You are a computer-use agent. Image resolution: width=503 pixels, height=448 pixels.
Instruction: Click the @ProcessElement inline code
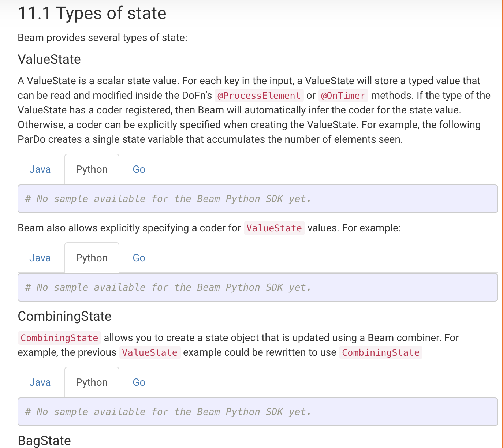[x=259, y=96]
